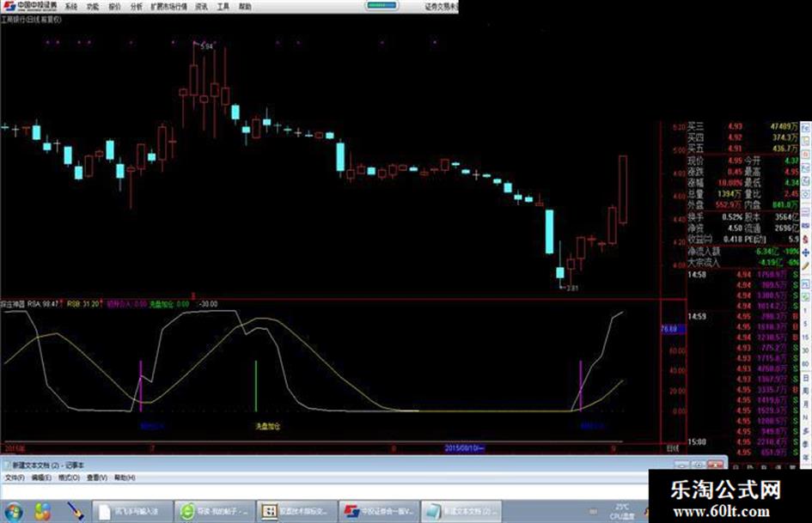Open the 系统 menu
The image size is (812, 523).
(x=71, y=6)
